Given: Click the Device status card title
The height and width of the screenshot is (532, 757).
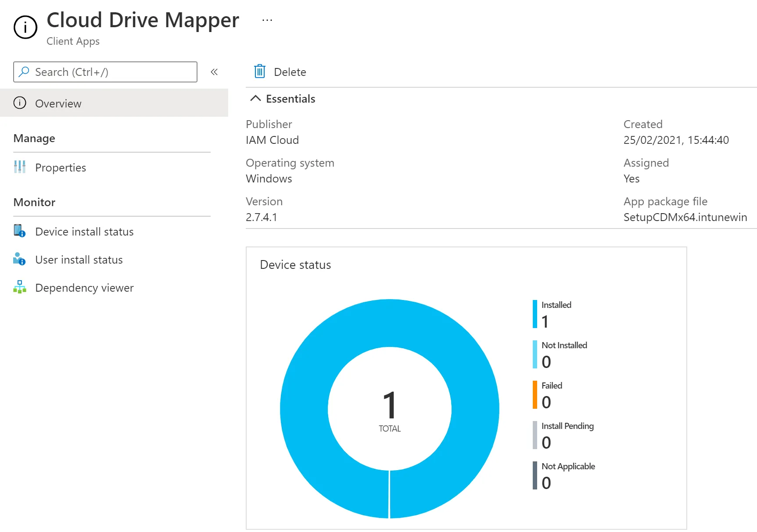Looking at the screenshot, I should point(295,264).
